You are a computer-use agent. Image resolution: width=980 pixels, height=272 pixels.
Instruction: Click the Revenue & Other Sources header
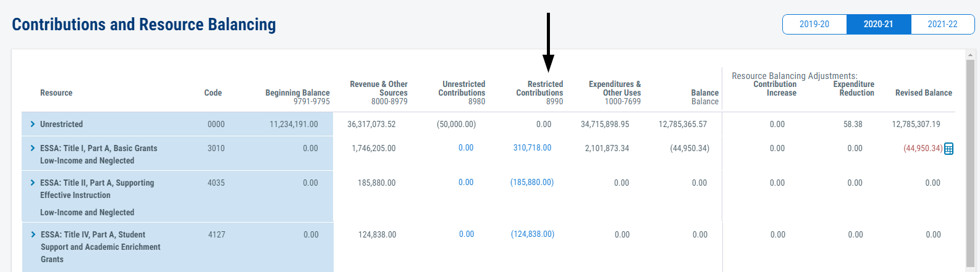point(379,88)
